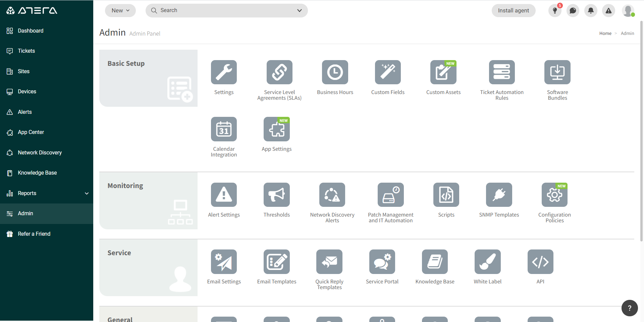Open App Center in the sidebar
The width and height of the screenshot is (644, 322).
pyautogui.click(x=47, y=132)
